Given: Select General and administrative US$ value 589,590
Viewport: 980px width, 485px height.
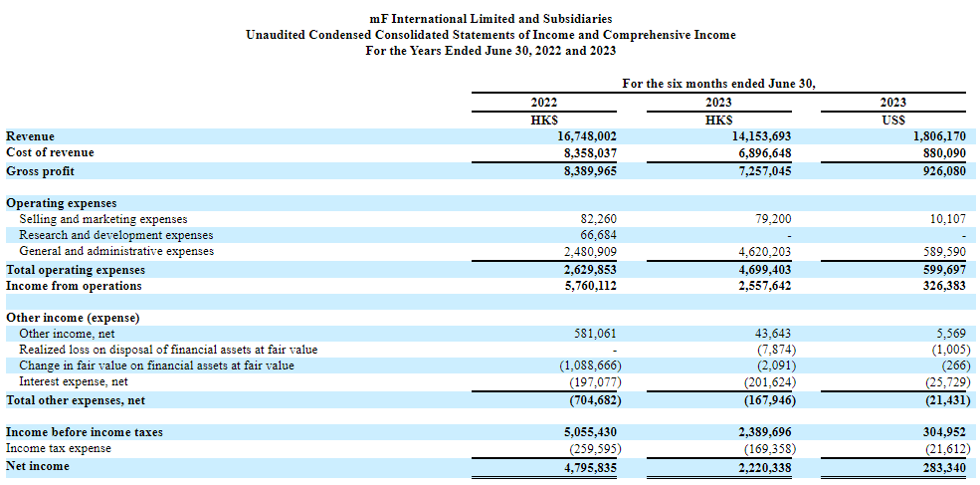Looking at the screenshot, I should click(943, 252).
